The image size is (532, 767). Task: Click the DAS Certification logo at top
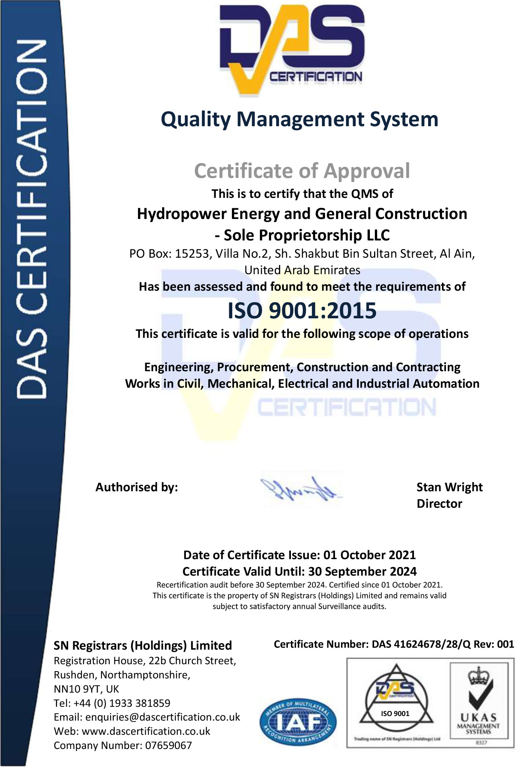coord(292,50)
